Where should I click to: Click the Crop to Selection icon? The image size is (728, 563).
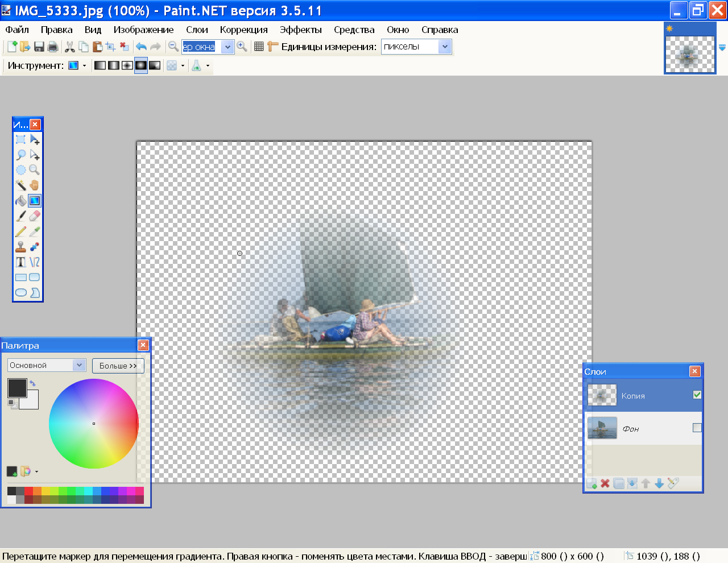[x=111, y=47]
